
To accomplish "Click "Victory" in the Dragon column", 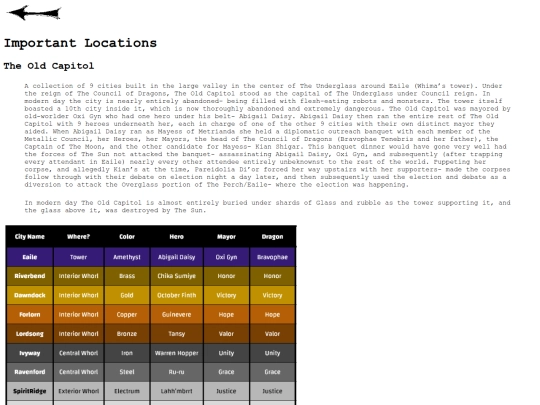I will tap(272, 295).
